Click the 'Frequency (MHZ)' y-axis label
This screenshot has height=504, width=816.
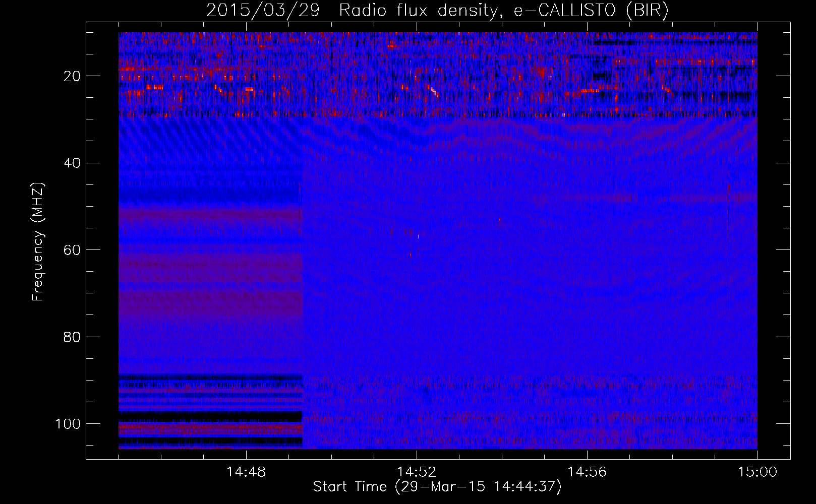[x=38, y=242]
